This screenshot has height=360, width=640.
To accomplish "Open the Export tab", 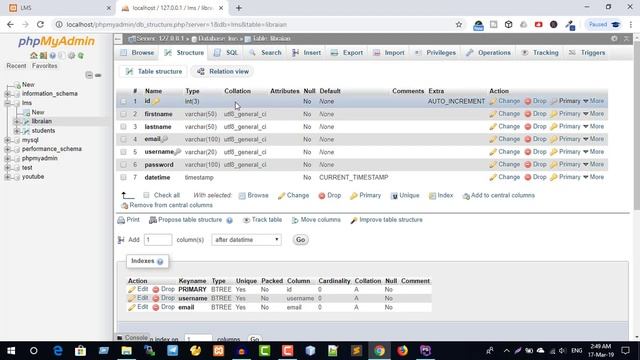I will tap(347, 53).
